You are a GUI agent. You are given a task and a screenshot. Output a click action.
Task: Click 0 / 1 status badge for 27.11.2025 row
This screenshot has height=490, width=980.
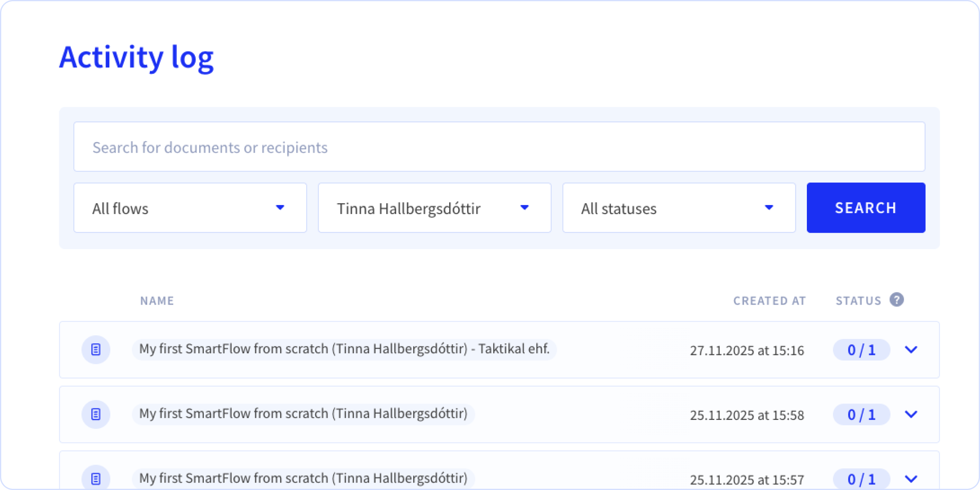tap(862, 350)
